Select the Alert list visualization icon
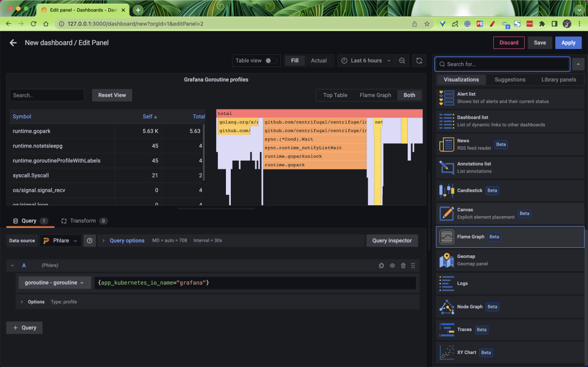This screenshot has height=367, width=588. (x=446, y=98)
